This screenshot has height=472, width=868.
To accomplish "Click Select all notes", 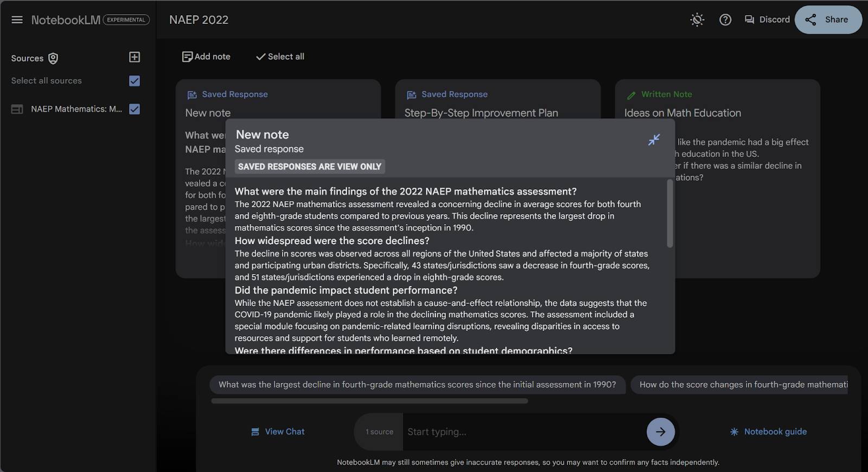I will click(280, 56).
